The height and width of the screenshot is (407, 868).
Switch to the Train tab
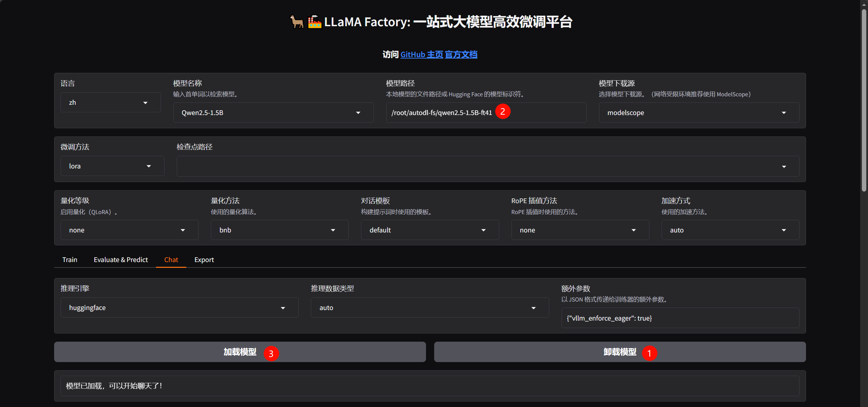70,260
